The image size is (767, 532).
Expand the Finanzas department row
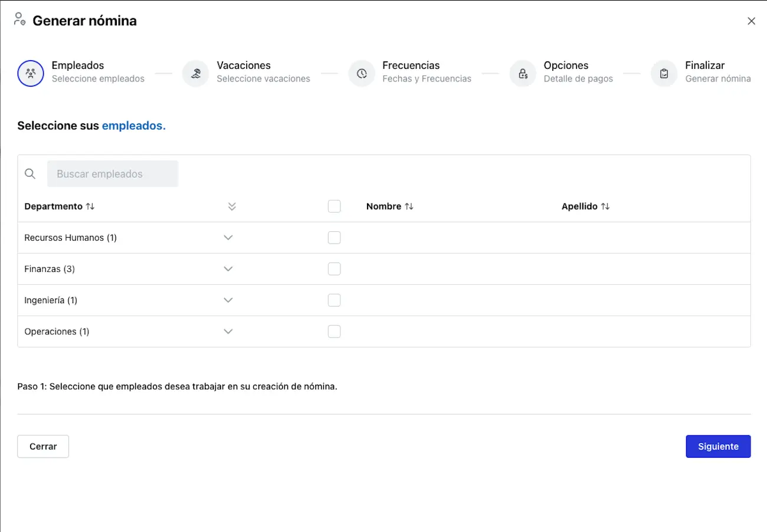click(228, 269)
